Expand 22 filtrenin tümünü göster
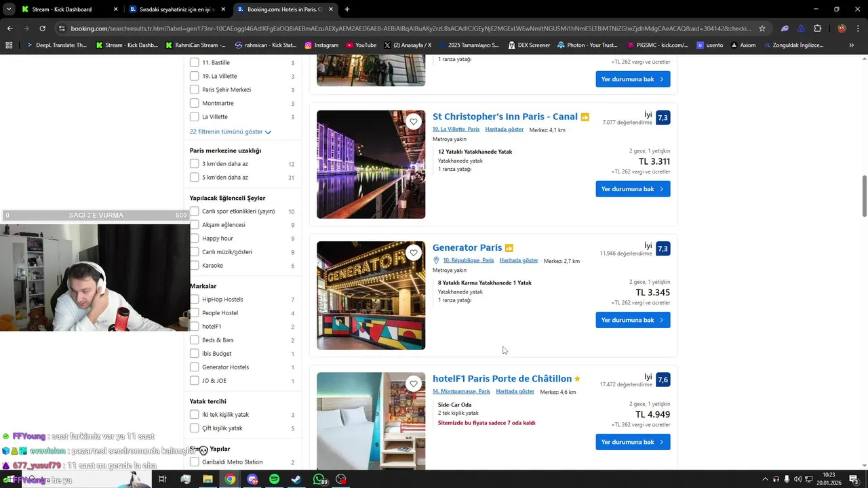The height and width of the screenshot is (488, 868). pyautogui.click(x=231, y=131)
